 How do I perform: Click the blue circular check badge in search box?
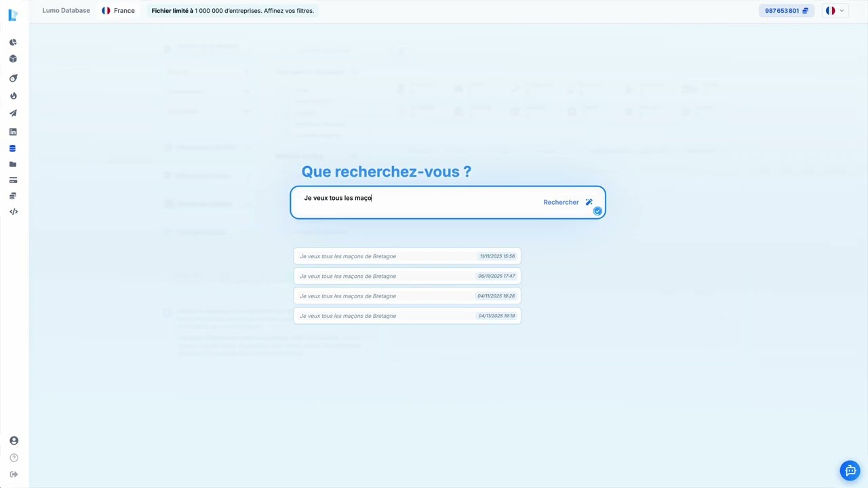[597, 211]
